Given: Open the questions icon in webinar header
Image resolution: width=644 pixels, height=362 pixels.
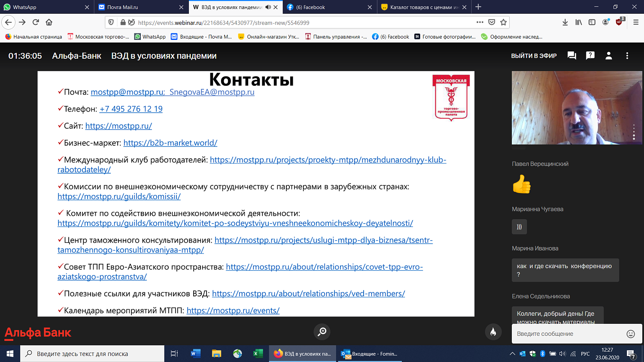Looking at the screenshot, I should [x=590, y=55].
